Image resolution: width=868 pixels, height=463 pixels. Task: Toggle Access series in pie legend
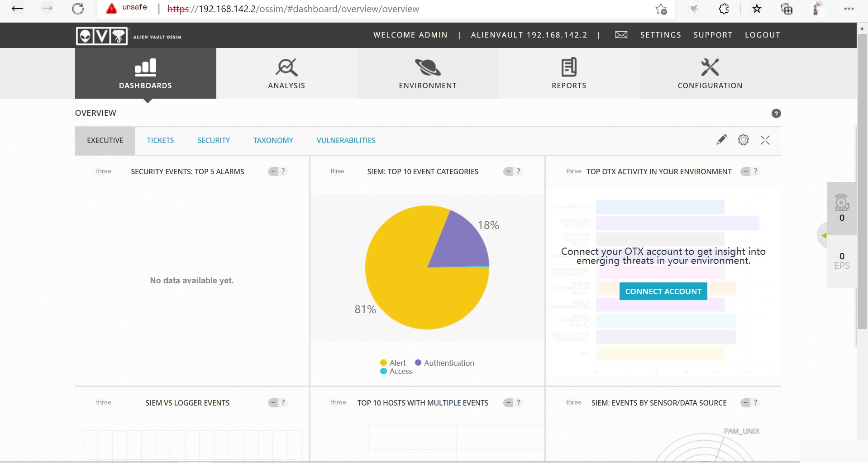pos(396,371)
